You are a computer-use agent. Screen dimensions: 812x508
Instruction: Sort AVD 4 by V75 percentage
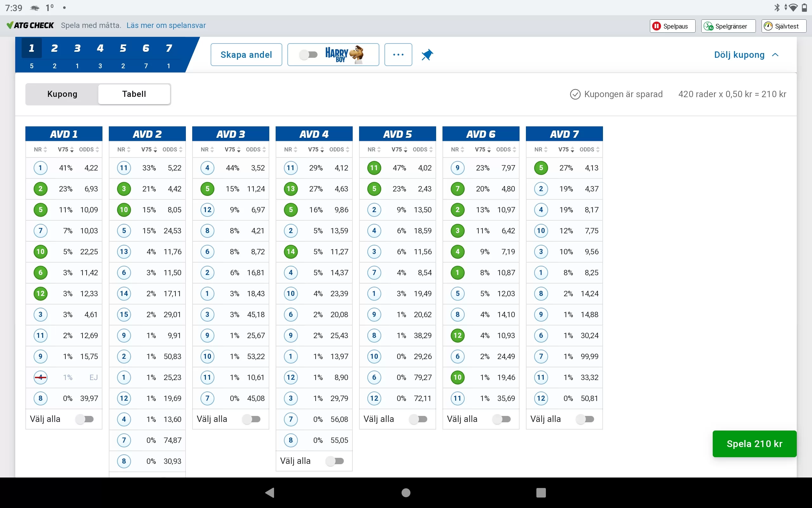pyautogui.click(x=316, y=150)
